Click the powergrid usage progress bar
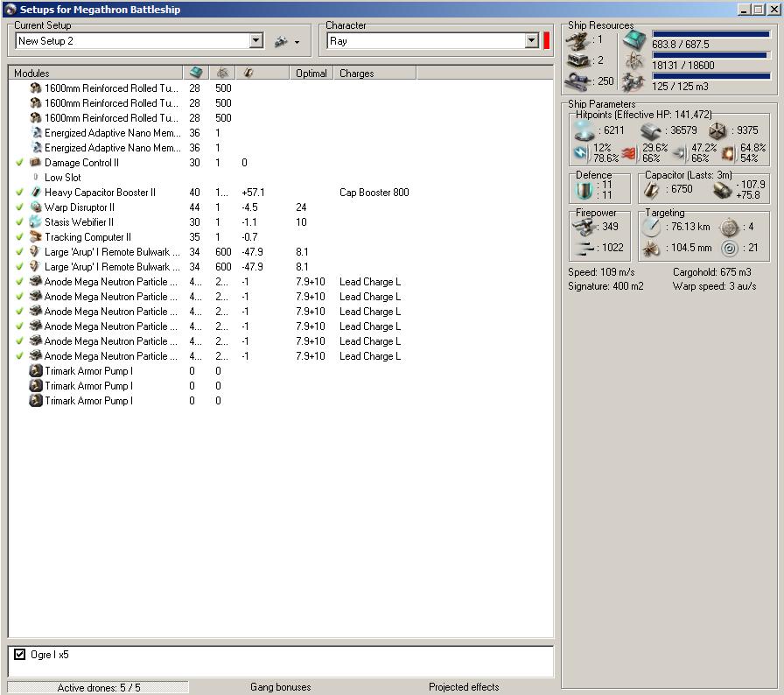This screenshot has width=784, height=695. (x=710, y=55)
